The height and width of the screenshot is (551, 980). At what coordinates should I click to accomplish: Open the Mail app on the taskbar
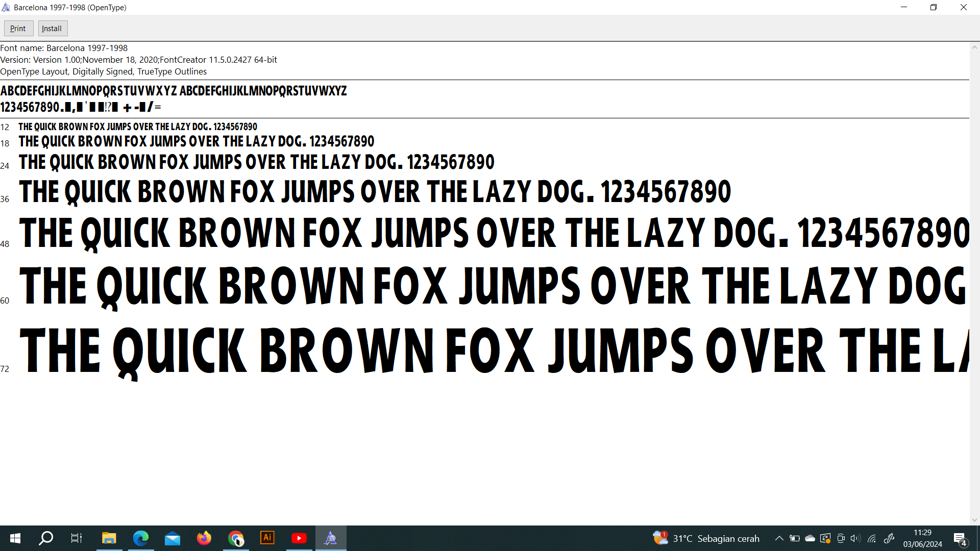click(173, 538)
